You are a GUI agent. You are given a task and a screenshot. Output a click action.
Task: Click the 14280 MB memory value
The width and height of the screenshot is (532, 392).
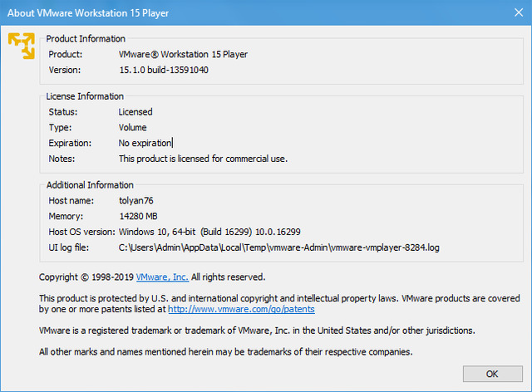point(138,216)
